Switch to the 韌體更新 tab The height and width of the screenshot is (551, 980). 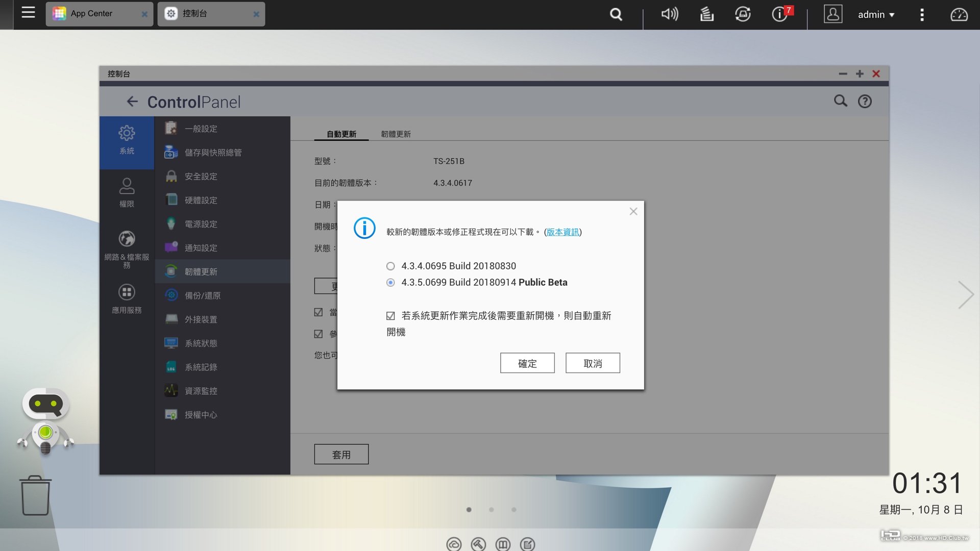(x=396, y=134)
